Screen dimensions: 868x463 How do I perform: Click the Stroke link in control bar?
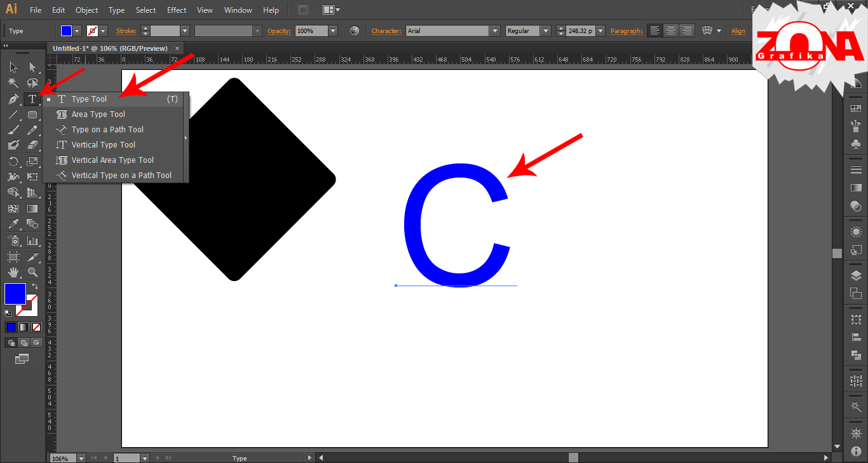(126, 31)
